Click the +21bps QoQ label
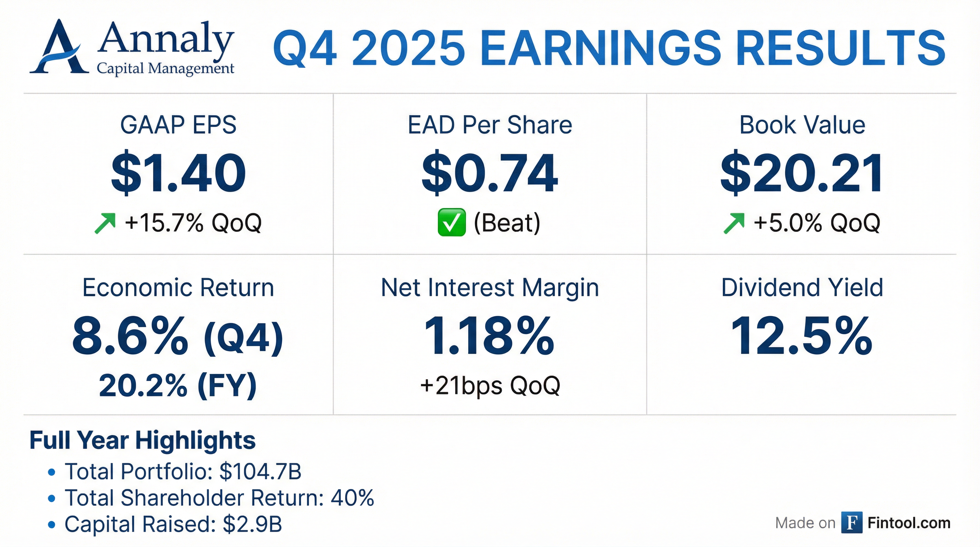980x547 pixels. pyautogui.click(x=490, y=385)
